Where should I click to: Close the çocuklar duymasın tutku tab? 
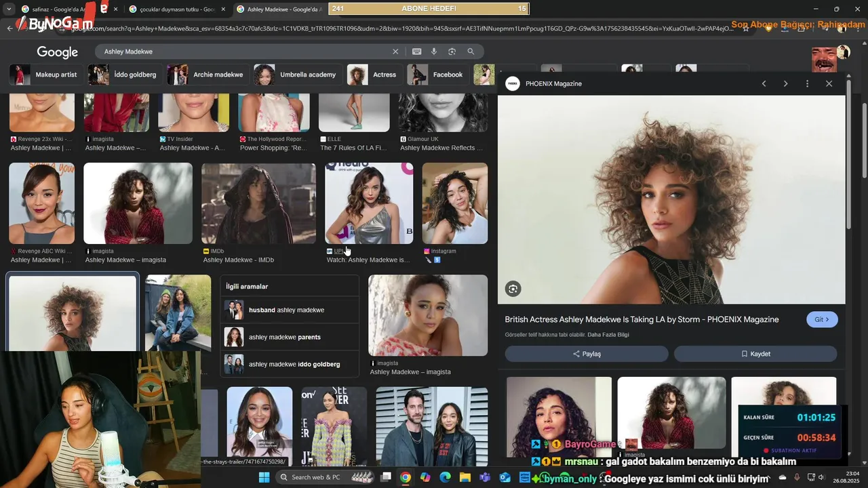point(223,9)
